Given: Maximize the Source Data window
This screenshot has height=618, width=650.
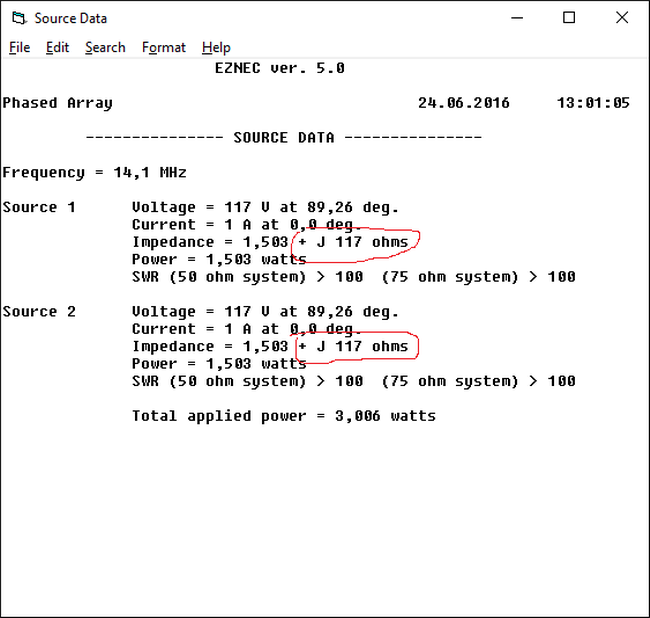Looking at the screenshot, I should (x=569, y=18).
